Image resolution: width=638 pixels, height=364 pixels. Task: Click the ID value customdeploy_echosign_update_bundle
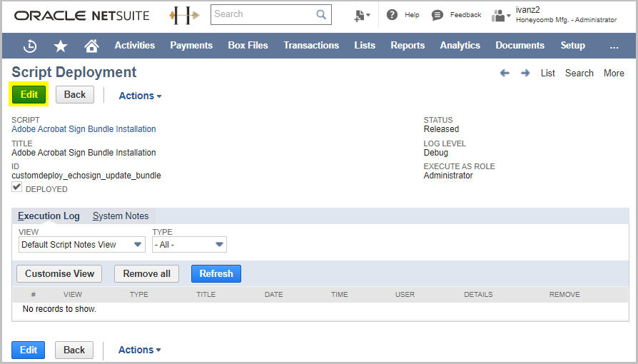[x=86, y=176]
